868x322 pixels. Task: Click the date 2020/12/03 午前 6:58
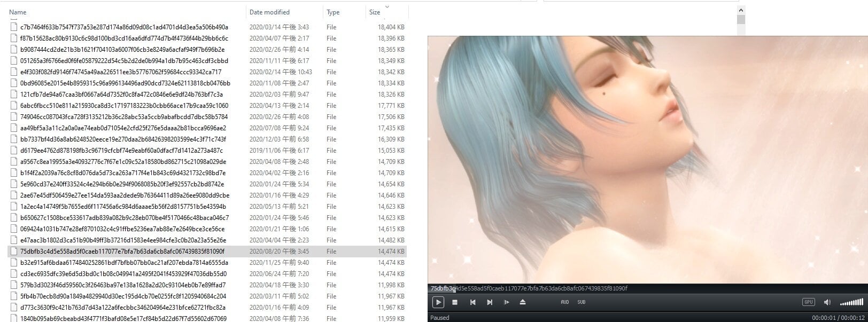[x=279, y=139]
